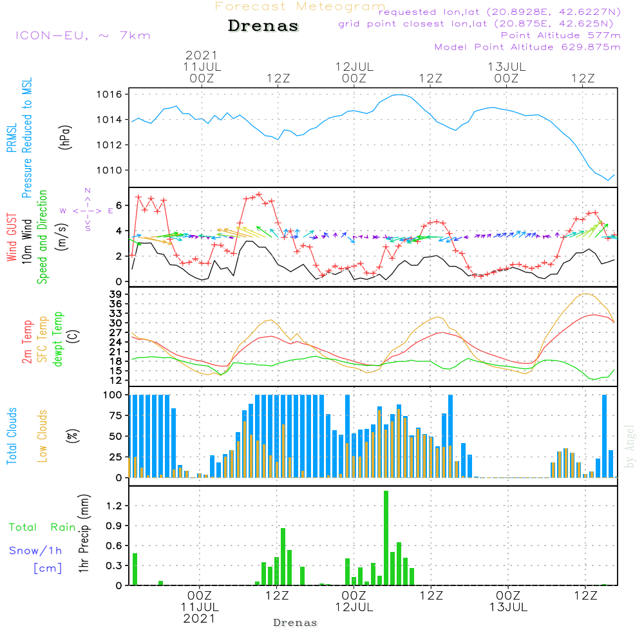The height and width of the screenshot is (644, 644).
Task: Click the 'PRMSL' axis label
Action: tap(12, 138)
